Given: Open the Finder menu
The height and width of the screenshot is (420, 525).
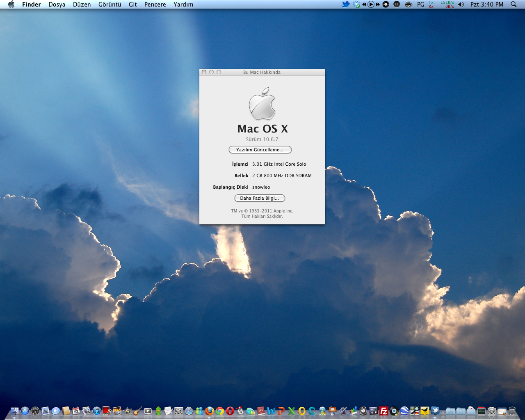Looking at the screenshot, I should [x=32, y=4].
